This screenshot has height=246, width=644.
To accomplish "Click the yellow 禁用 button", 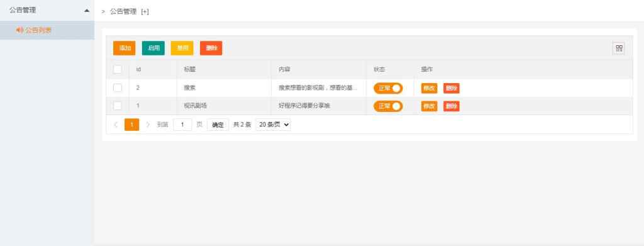I will (182, 48).
